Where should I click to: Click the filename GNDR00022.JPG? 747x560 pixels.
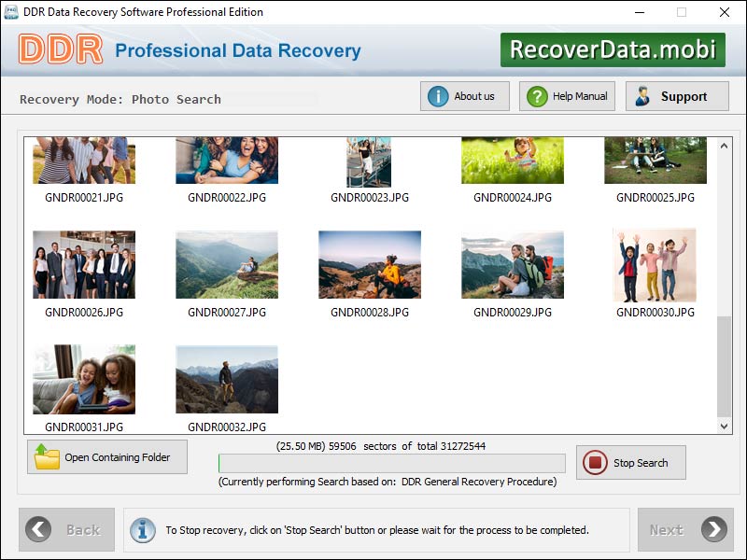click(227, 198)
